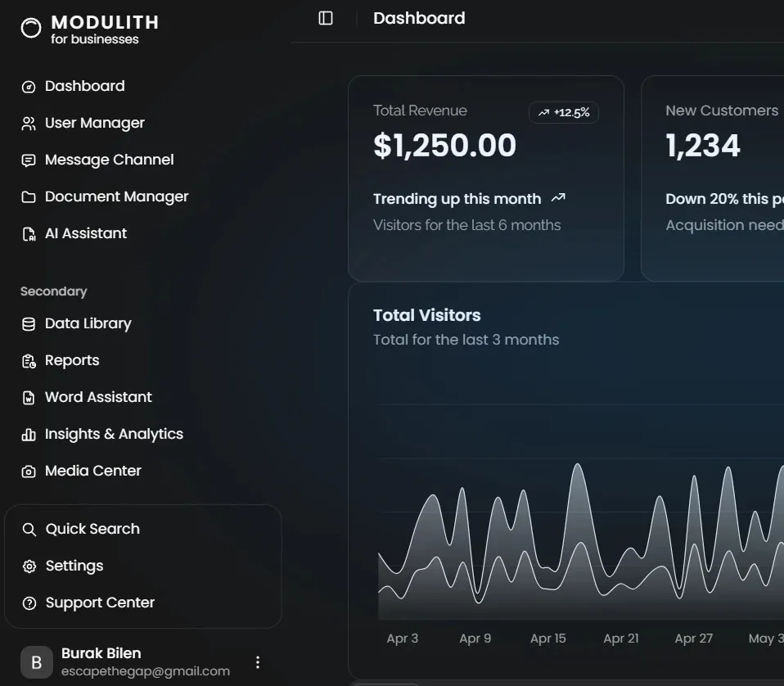This screenshot has width=784, height=686.
Task: Select the Word Assistant document icon
Action: pyautogui.click(x=29, y=397)
